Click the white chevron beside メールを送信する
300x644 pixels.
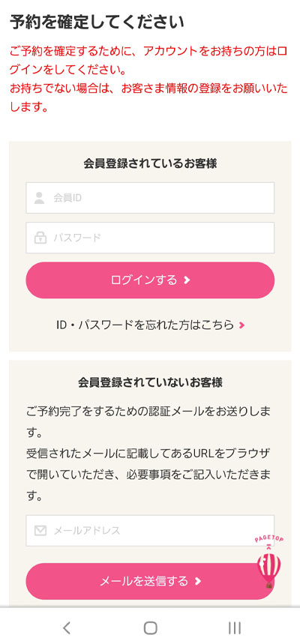[x=198, y=581]
